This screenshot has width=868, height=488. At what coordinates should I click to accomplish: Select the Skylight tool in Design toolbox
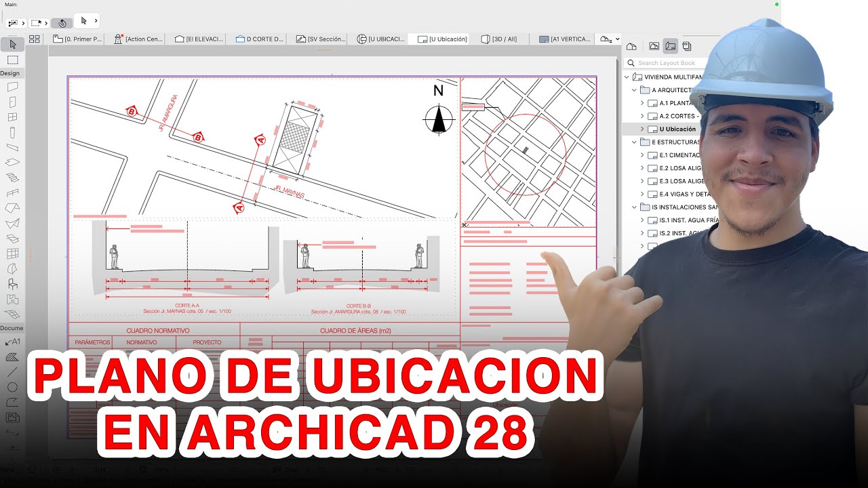click(x=12, y=238)
